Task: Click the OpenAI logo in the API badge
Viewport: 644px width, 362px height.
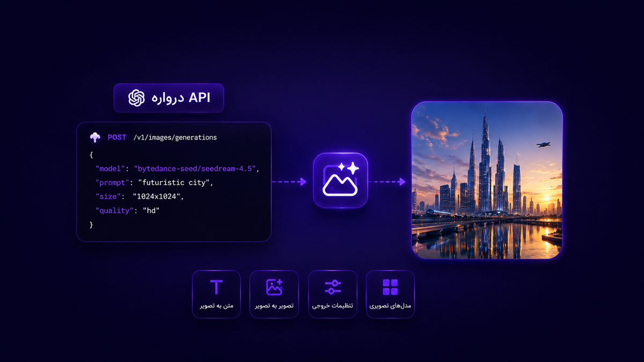Action: pos(136,98)
